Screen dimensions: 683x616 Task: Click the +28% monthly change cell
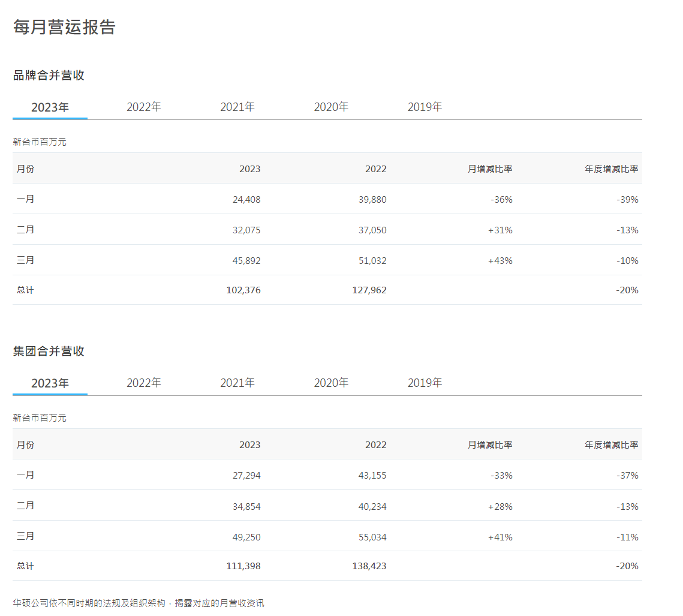click(x=500, y=507)
